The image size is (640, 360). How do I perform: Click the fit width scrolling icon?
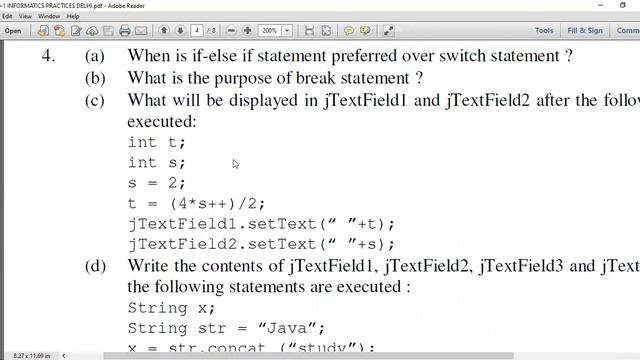[309, 31]
